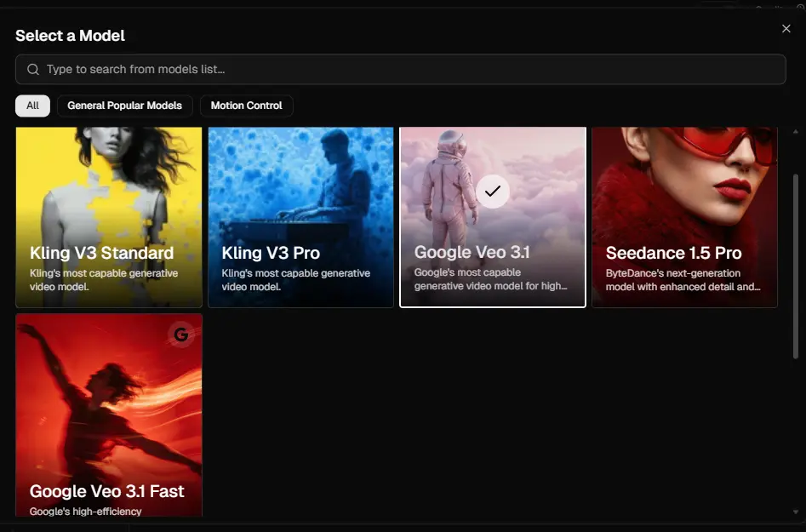The image size is (806, 532).
Task: Select the All filter tab
Action: 33,106
